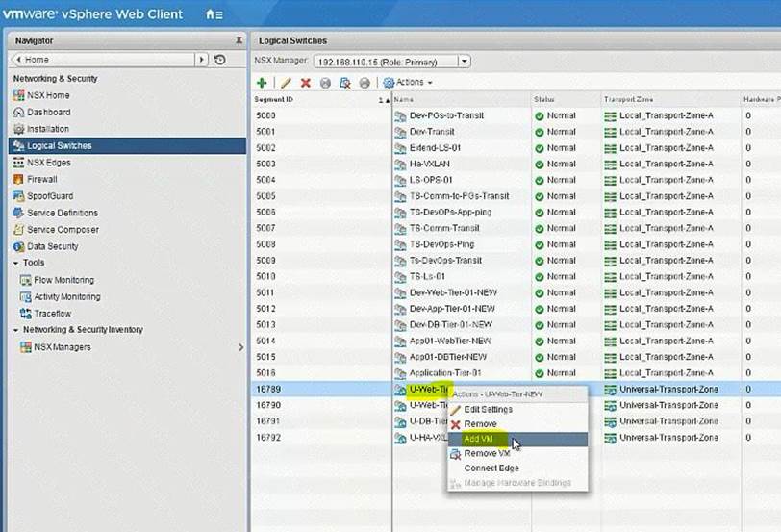Screen dimensions: 781x532
Task: Open SpoofGuard in the navigator
Action: (x=49, y=196)
